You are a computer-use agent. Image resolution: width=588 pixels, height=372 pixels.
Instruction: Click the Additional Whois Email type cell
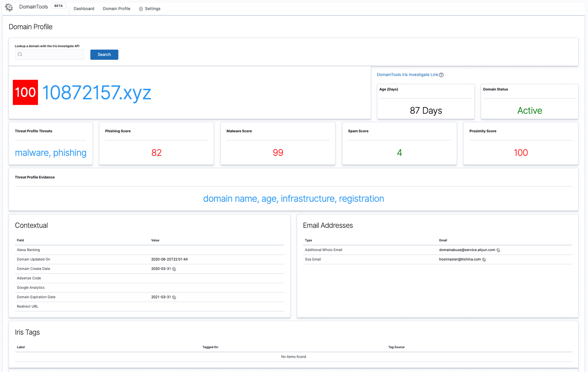tap(324, 250)
